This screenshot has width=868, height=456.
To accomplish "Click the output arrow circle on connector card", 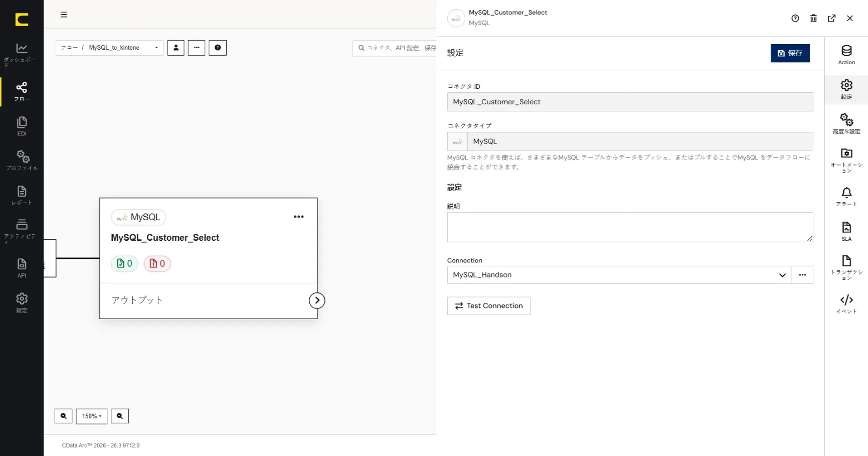I will [317, 300].
